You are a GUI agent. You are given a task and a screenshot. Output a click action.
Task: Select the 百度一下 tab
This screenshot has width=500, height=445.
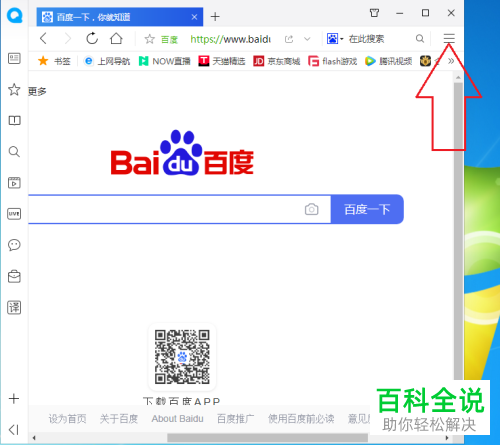coord(120,17)
